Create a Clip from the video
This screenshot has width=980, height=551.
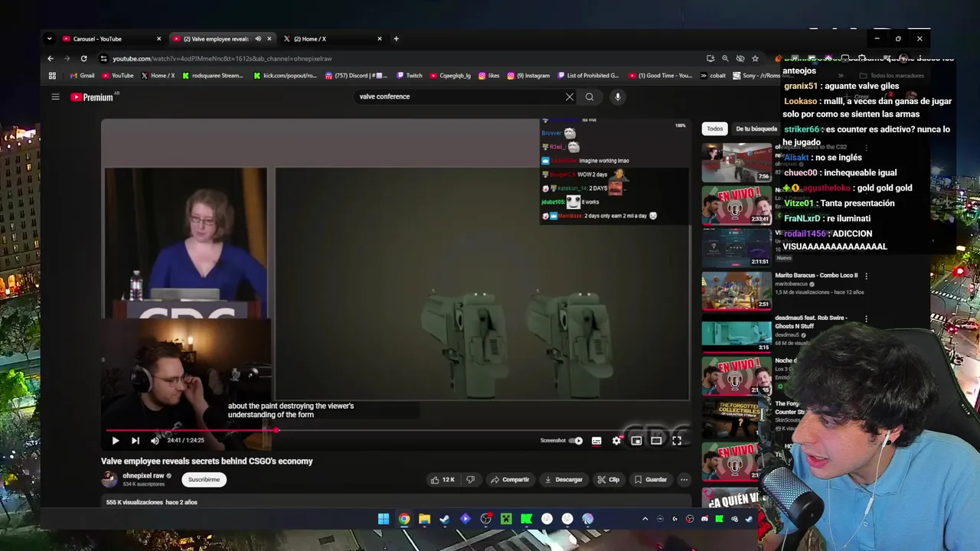[609, 480]
